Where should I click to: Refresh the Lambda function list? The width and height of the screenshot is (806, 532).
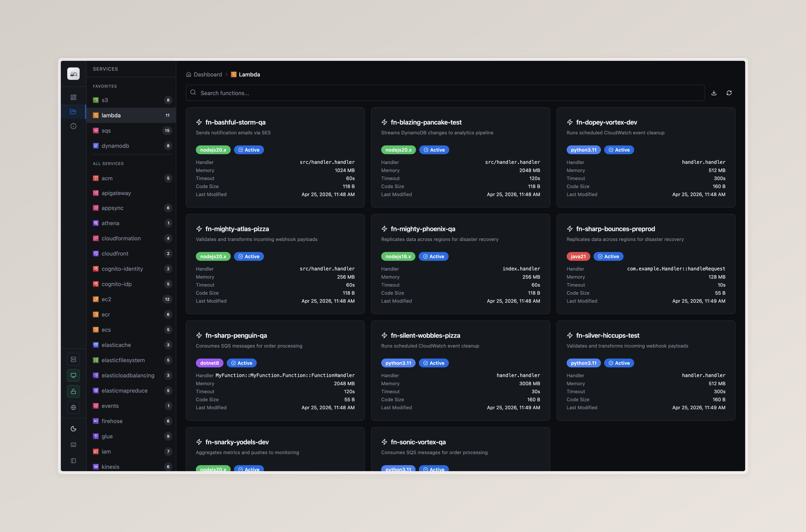(x=729, y=93)
